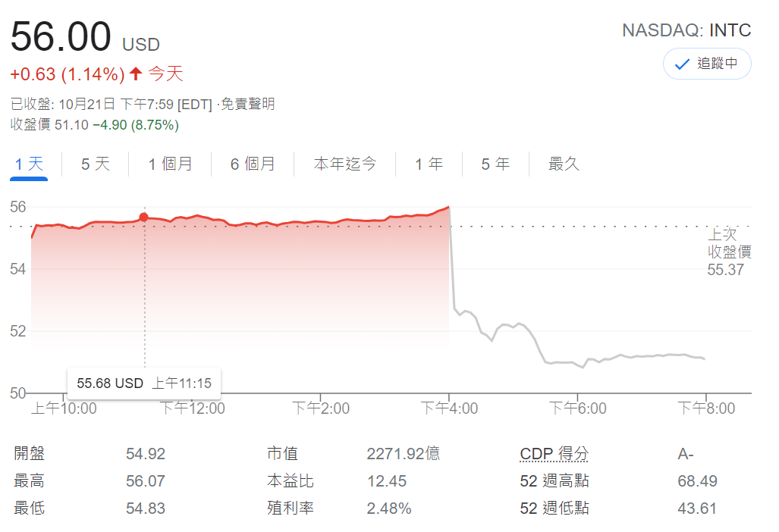View the 5 年 chart range
Image resolution: width=779 pixels, height=532 pixels.
495,164
